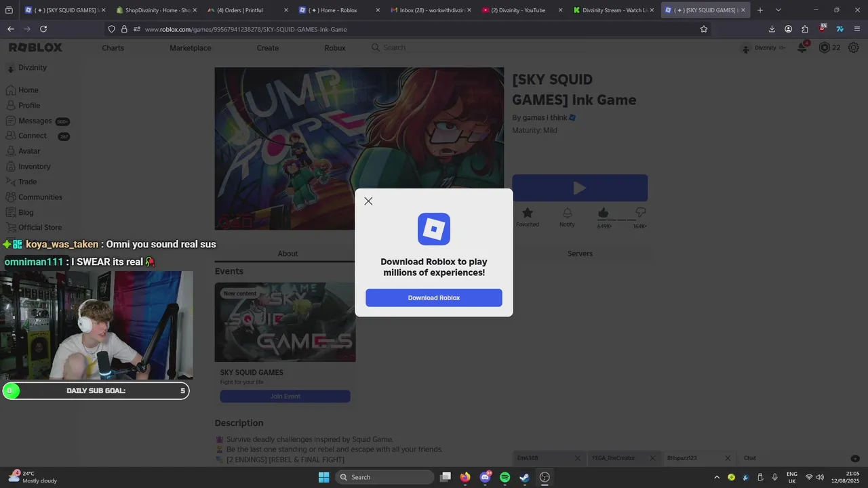Open Charts in the Roblox header
This screenshot has width=868, height=488.
click(113, 48)
